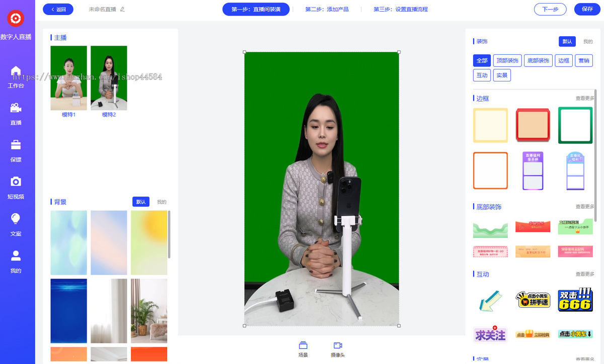
Task: Go to step 第一步:直播间装潢
Action: click(x=256, y=9)
